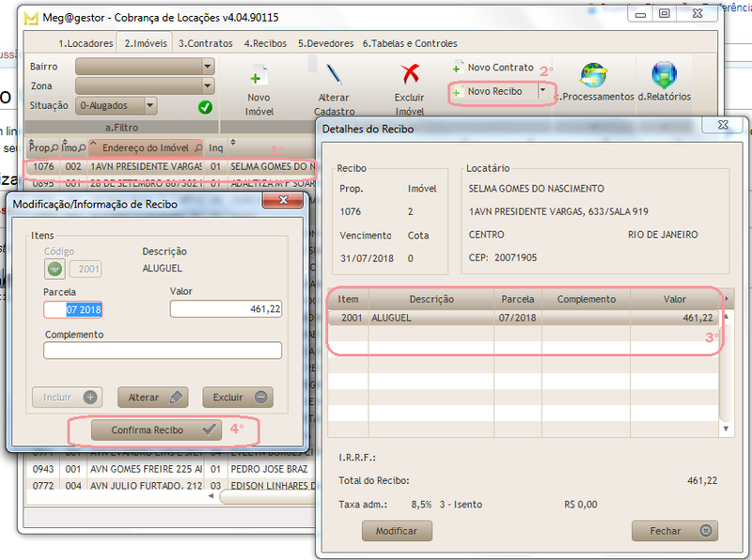Click the Excluir button in receipt dialog
The width and height of the screenshot is (752, 560).
click(237, 397)
